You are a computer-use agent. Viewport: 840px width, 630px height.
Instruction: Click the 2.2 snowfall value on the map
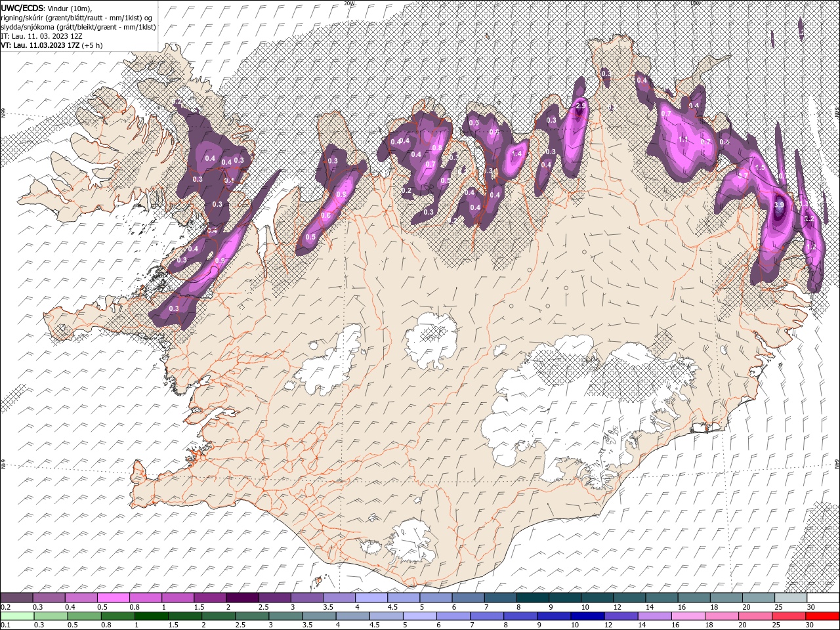point(808,219)
